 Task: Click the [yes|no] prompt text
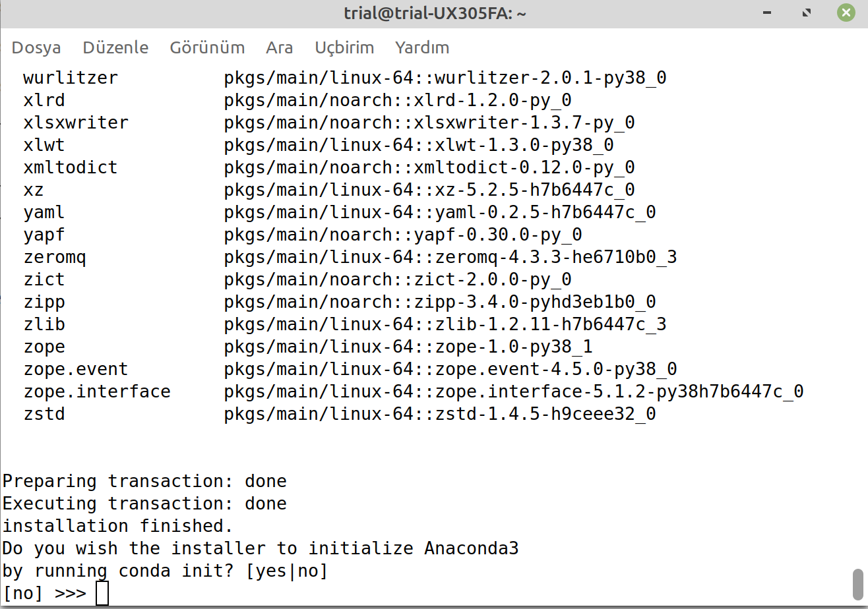coord(287,570)
